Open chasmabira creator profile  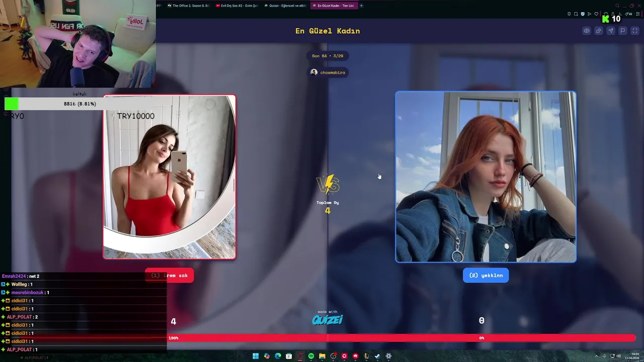point(328,72)
